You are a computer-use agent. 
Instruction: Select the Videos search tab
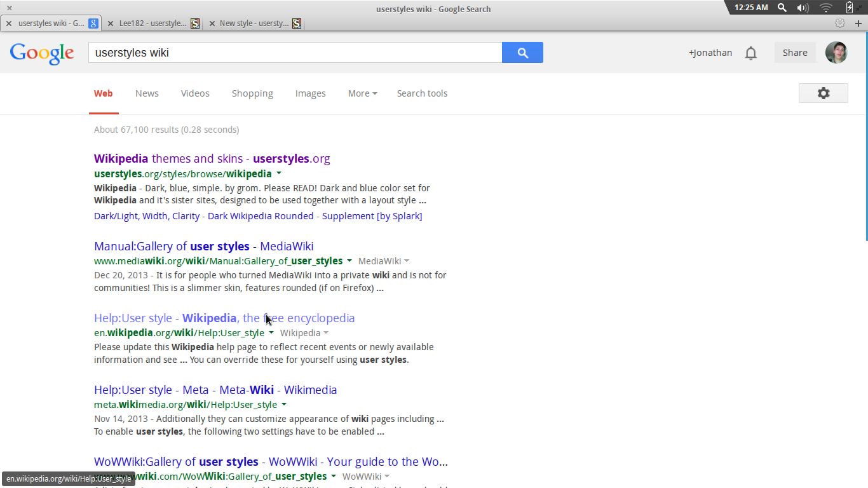coord(195,93)
